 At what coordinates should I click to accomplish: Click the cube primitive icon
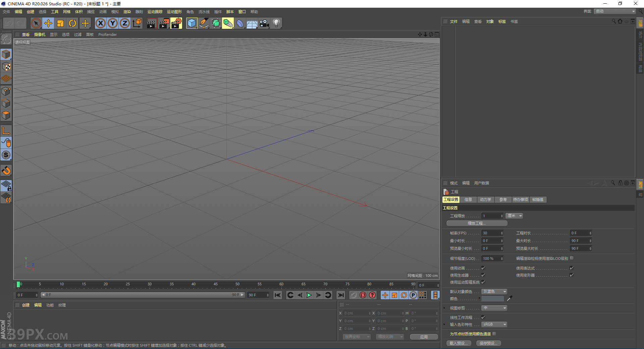tap(192, 23)
